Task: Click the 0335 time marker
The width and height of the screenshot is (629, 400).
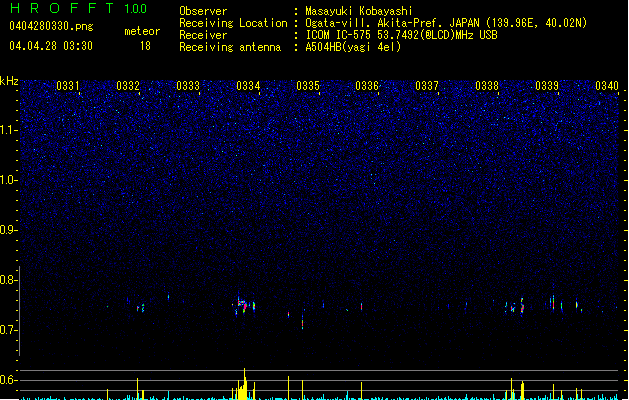Action: (x=308, y=85)
